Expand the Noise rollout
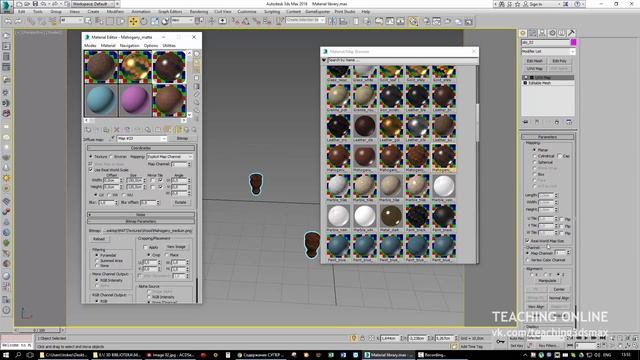This screenshot has height=360, width=640. pos(141,215)
